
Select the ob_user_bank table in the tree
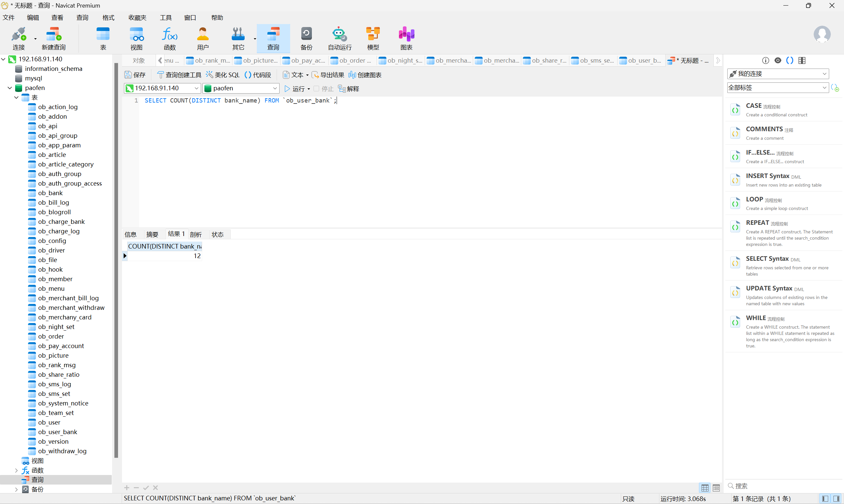pyautogui.click(x=57, y=432)
